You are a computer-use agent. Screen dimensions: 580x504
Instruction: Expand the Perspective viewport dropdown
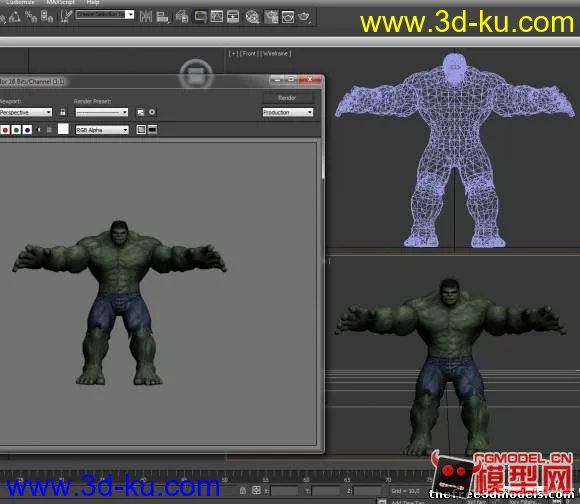coord(26,112)
